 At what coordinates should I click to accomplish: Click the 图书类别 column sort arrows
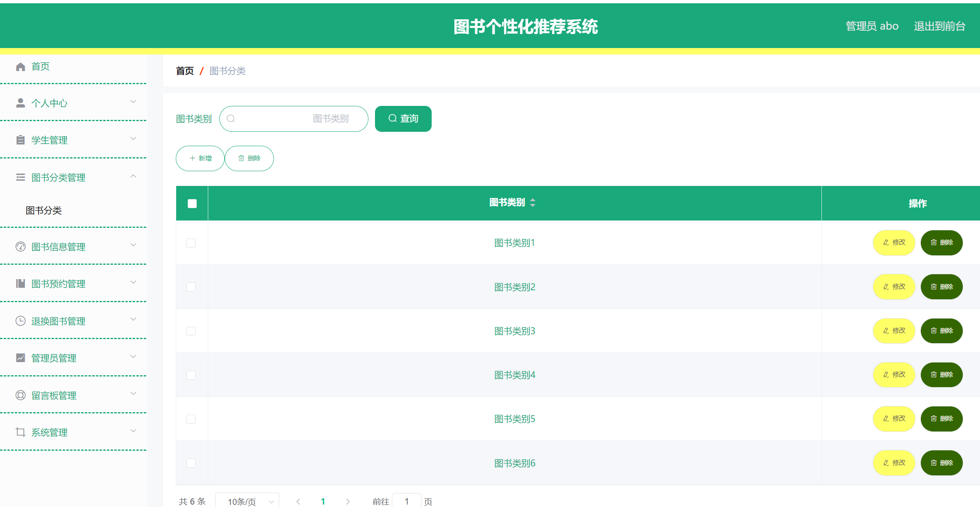(x=533, y=202)
